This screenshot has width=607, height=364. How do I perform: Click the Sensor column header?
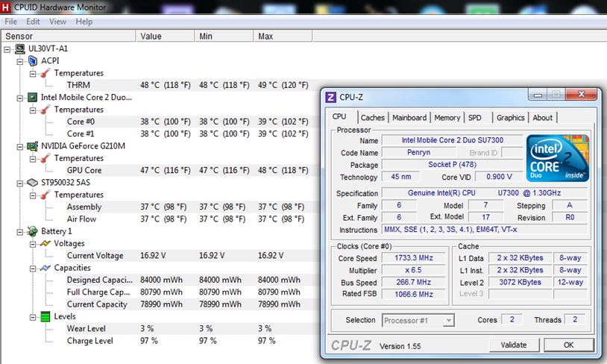pos(68,36)
